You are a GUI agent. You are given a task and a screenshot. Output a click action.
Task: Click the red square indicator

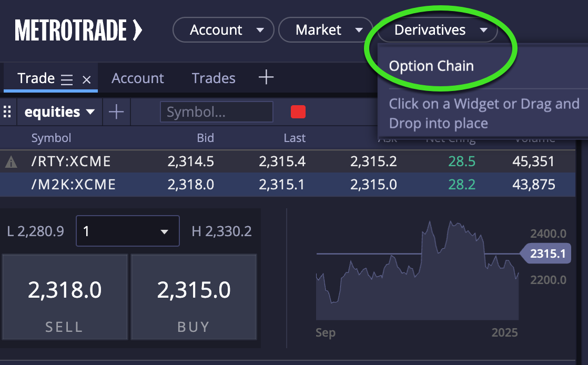(298, 112)
